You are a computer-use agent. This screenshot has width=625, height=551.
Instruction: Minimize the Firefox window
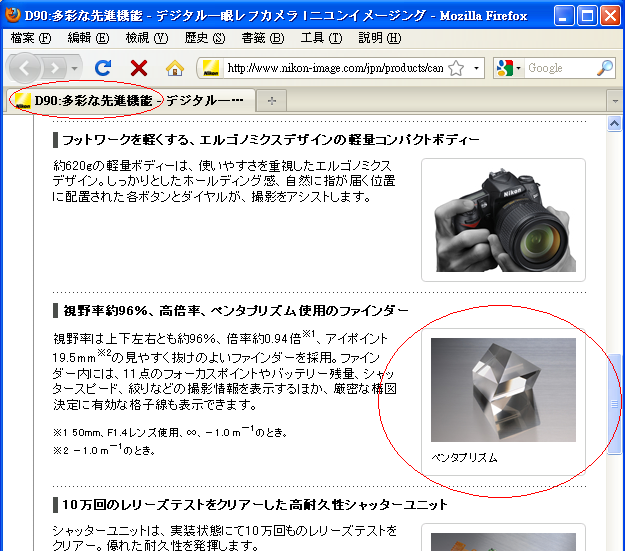(x=564, y=16)
